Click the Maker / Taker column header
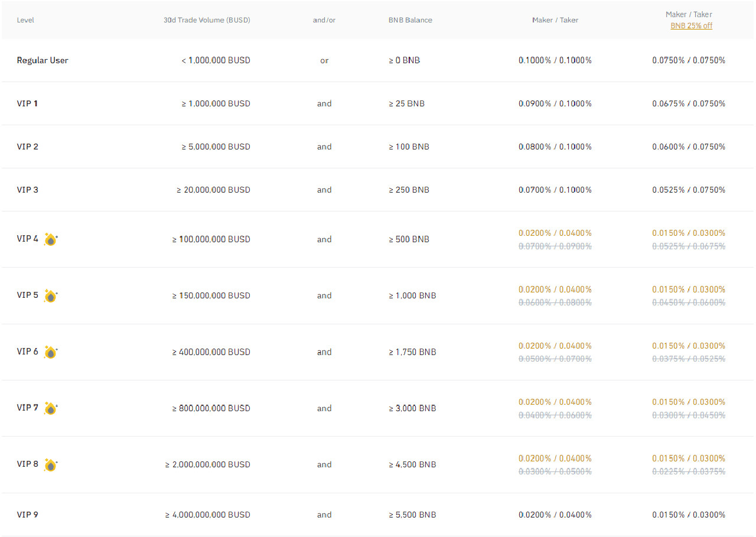Image resolution: width=756 pixels, height=537 pixels. point(555,19)
